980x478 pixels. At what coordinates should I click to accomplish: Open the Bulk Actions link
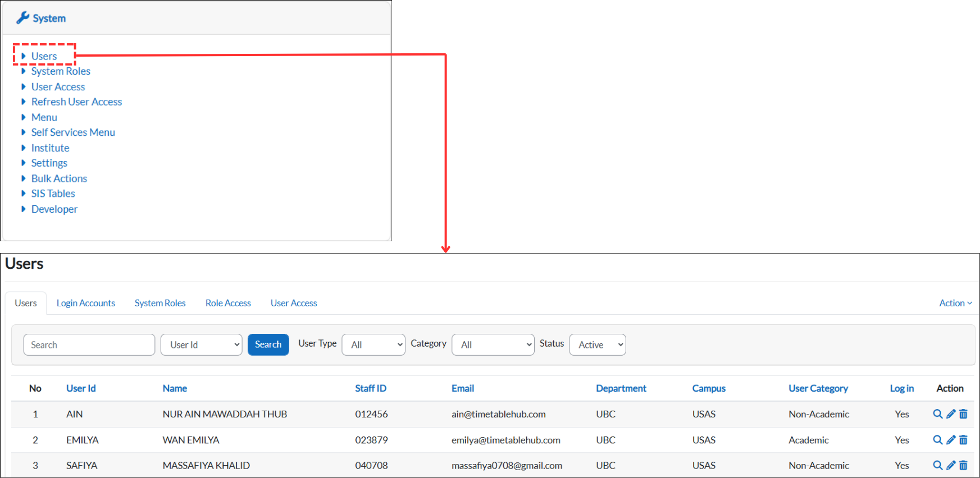[x=60, y=178]
